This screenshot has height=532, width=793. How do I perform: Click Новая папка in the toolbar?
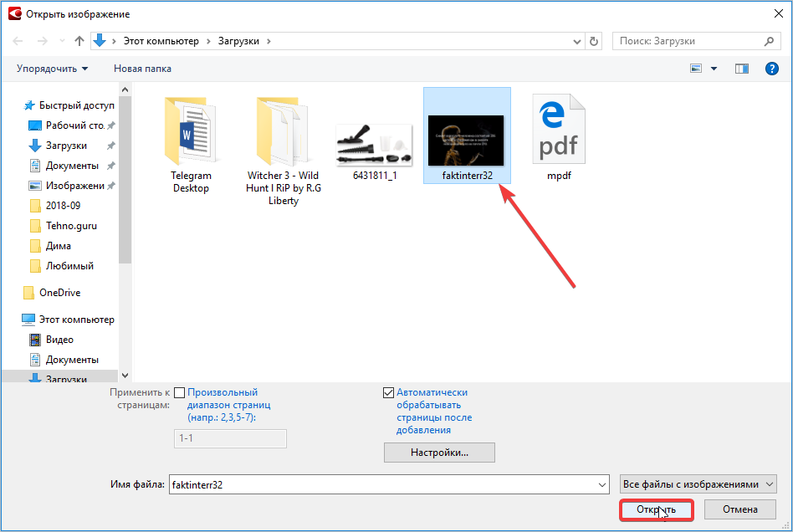click(x=142, y=69)
